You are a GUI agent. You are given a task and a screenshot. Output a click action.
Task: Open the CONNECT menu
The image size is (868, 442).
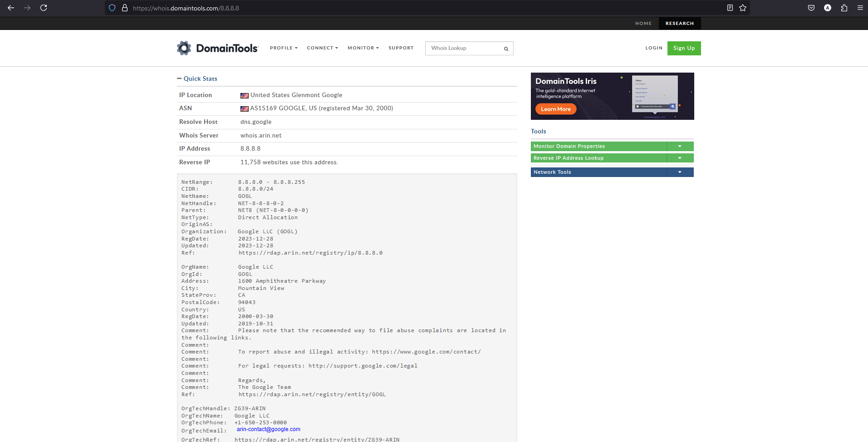322,48
